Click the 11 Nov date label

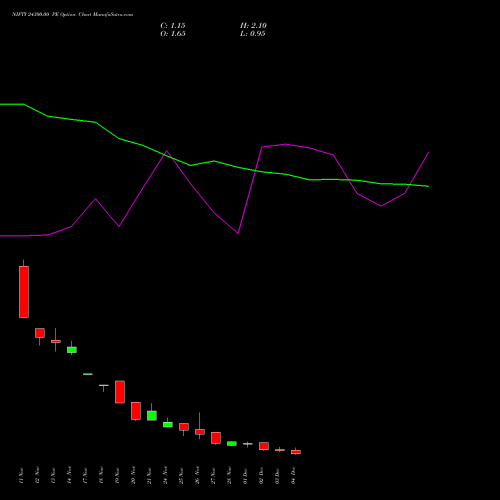[x=21, y=475]
